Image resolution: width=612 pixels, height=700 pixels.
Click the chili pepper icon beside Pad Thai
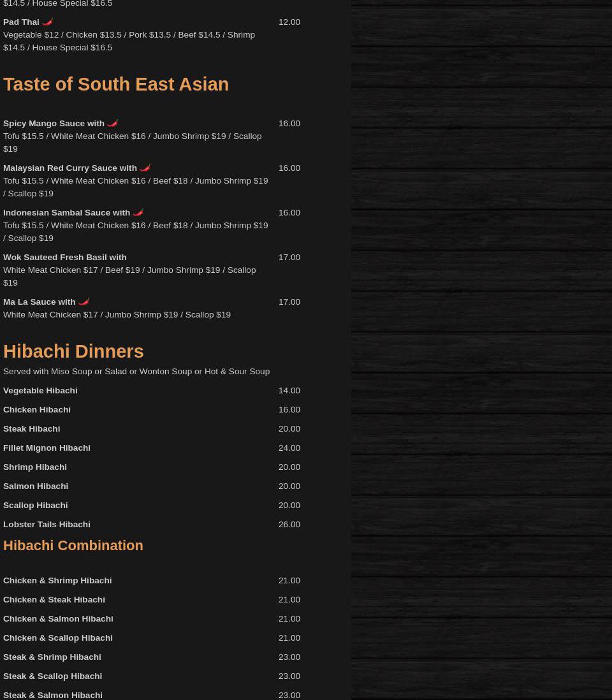pos(48,22)
